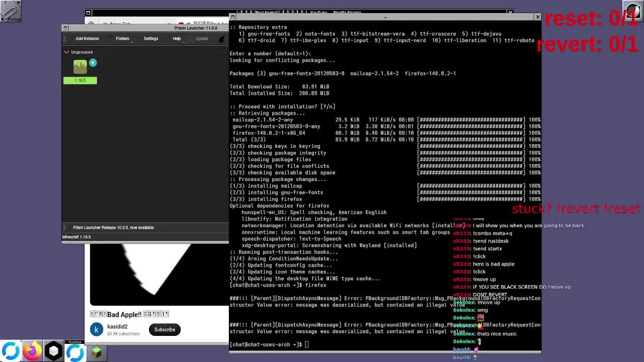Click 'firefox-148.0.2-1' text in terminal
644x362 pixels.
(x=430, y=73)
